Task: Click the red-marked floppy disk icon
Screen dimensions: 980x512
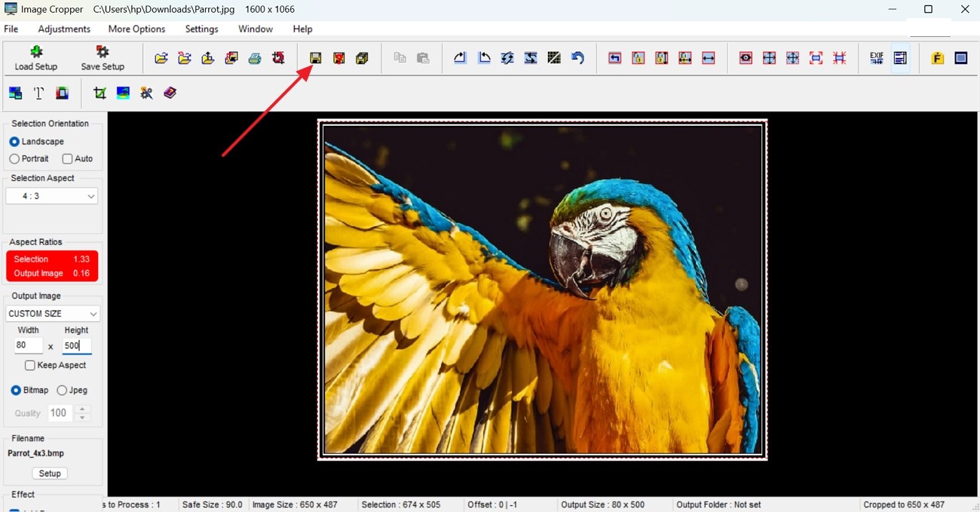Action: tap(339, 58)
